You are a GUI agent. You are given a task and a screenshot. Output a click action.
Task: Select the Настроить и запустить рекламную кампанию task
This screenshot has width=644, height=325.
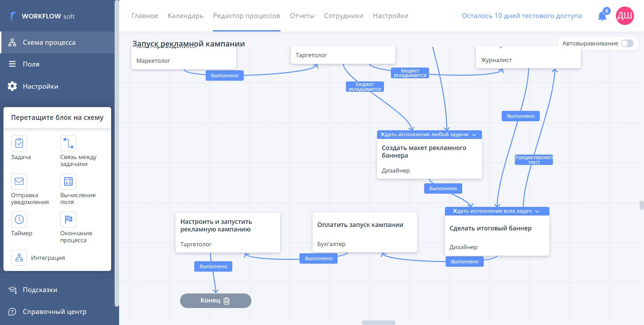pos(228,232)
